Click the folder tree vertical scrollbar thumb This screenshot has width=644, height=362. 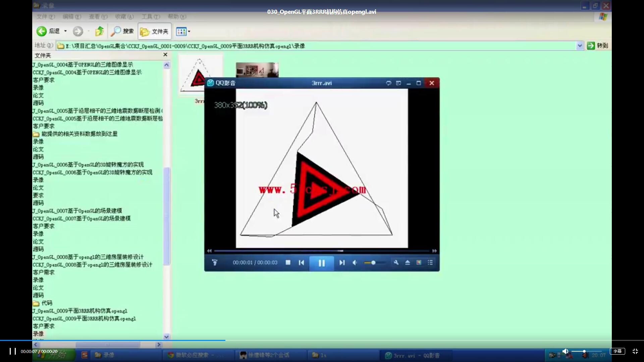166,216
